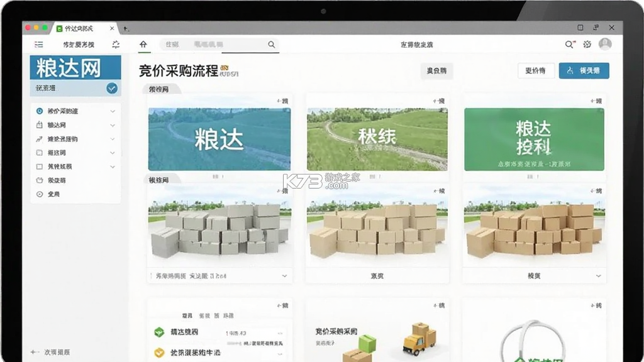Click the blue primary button, top right
This screenshot has height=362, width=644.
tap(584, 70)
